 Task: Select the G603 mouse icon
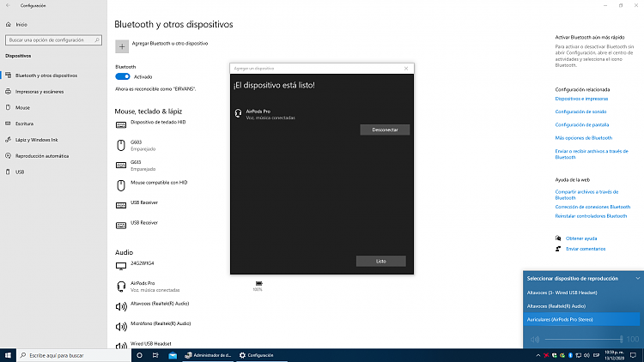[121, 145]
